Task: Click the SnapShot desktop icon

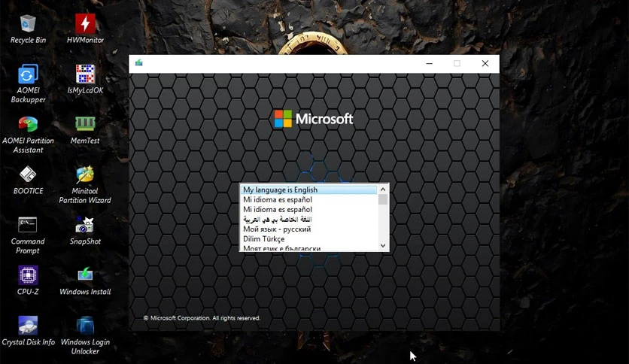Action: (85, 230)
